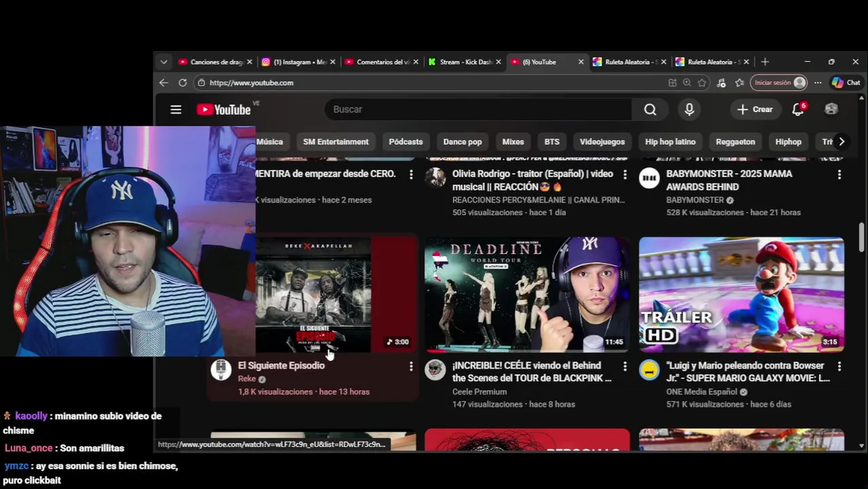Reload the page with the refresh icon
The width and height of the screenshot is (868, 489).
pyautogui.click(x=183, y=83)
